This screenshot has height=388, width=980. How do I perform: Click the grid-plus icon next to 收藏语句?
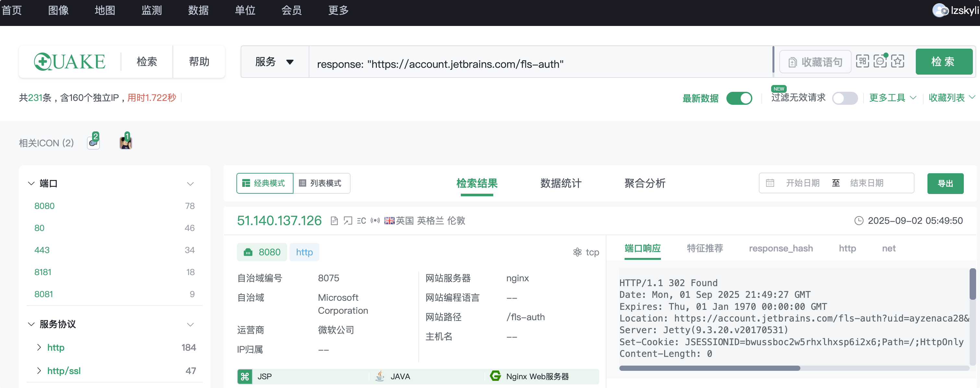coord(863,61)
